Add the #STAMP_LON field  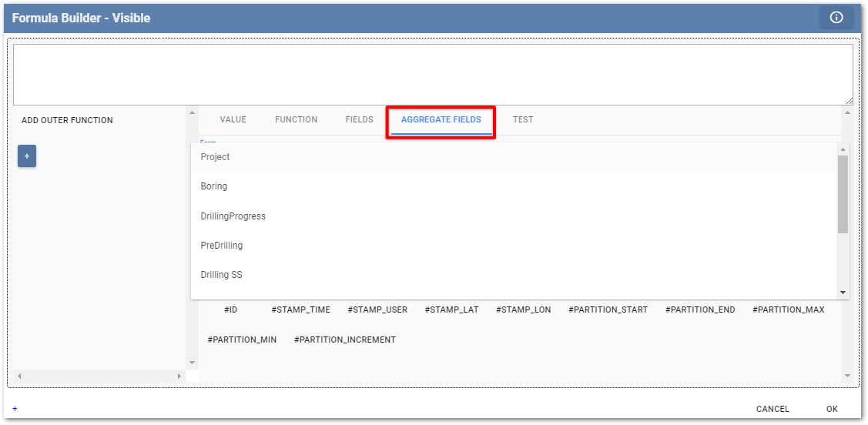523,310
